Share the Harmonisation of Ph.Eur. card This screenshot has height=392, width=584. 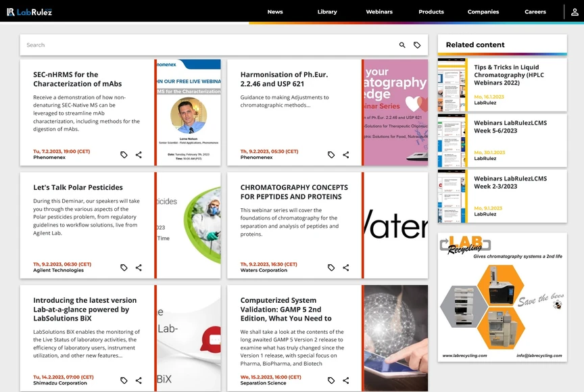click(346, 155)
